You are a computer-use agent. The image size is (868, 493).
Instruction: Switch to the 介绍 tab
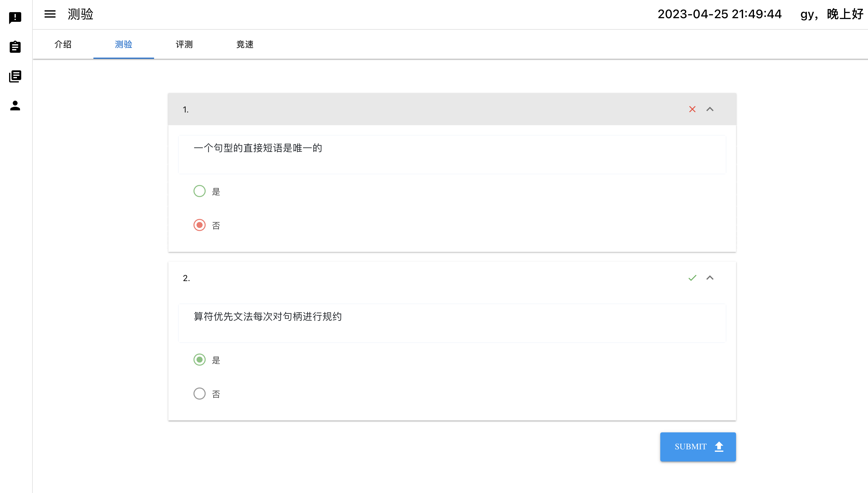pos(63,44)
